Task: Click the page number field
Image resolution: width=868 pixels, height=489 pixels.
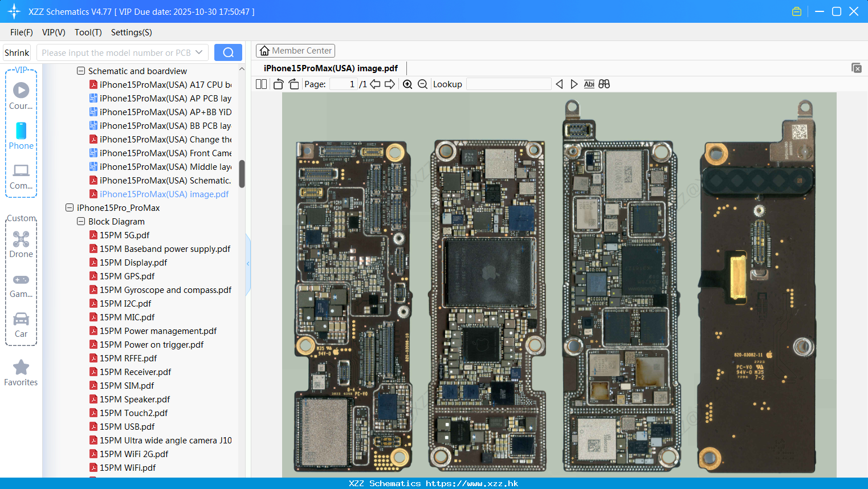Action: [343, 84]
